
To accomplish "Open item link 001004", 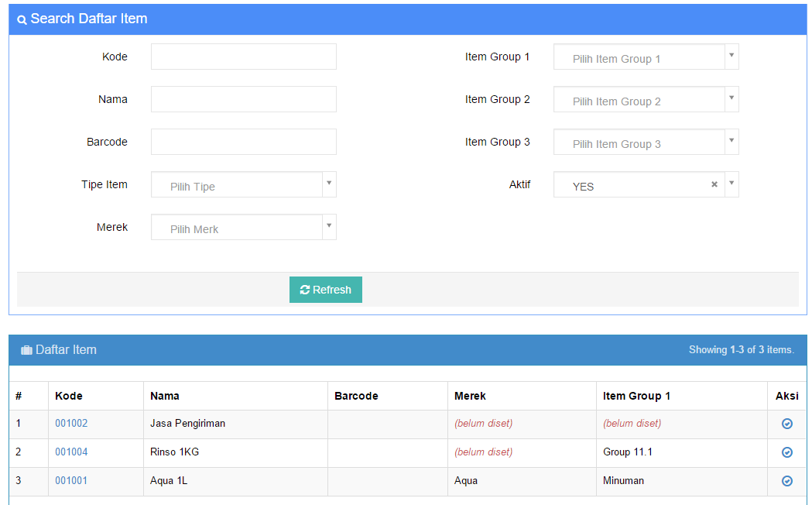I will [x=71, y=452].
